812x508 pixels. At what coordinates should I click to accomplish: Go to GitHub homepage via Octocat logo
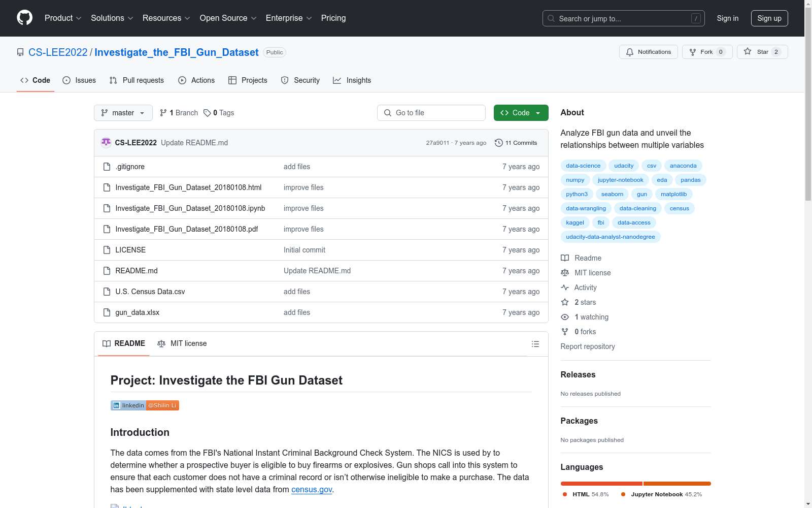pyautogui.click(x=24, y=18)
